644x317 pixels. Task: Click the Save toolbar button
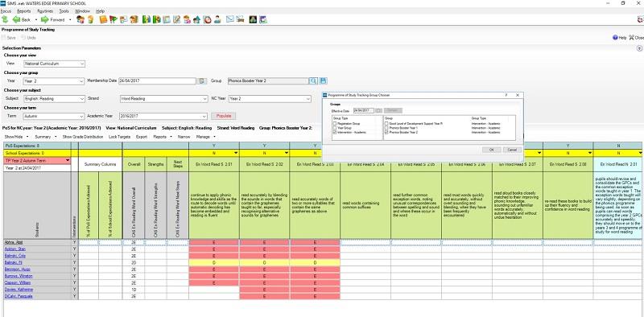click(9, 37)
